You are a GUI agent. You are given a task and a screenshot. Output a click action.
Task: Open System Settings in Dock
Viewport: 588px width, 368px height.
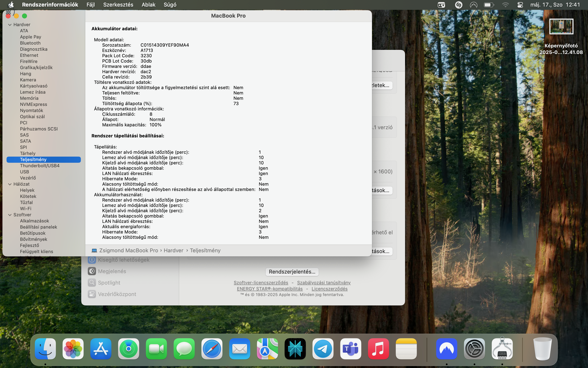pyautogui.click(x=474, y=349)
